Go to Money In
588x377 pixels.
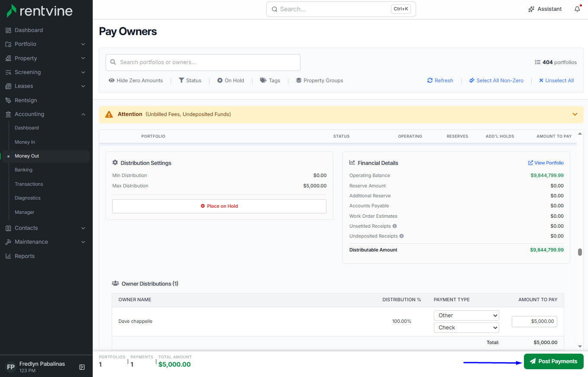pyautogui.click(x=25, y=142)
